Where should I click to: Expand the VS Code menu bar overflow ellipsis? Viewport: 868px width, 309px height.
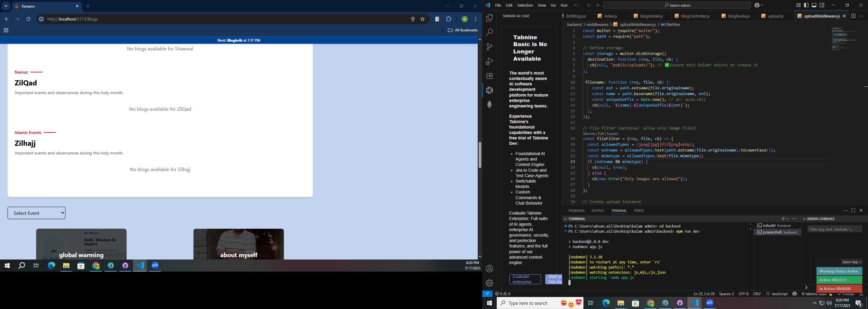(x=576, y=5)
